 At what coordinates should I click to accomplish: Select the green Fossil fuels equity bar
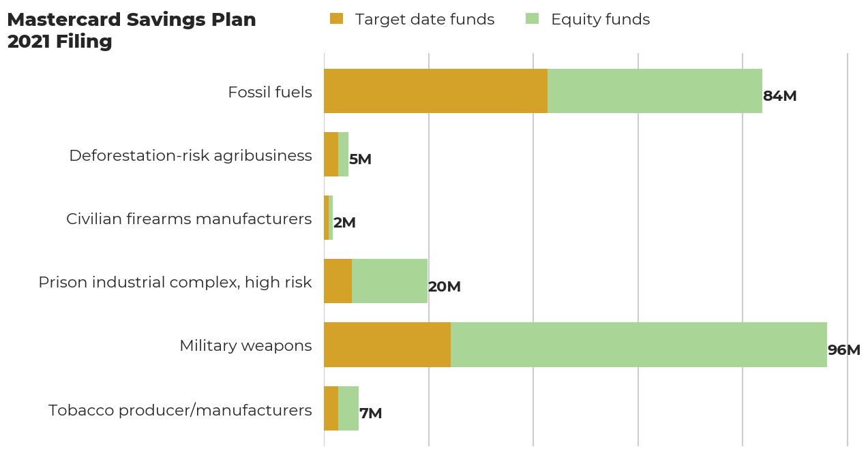(x=655, y=91)
